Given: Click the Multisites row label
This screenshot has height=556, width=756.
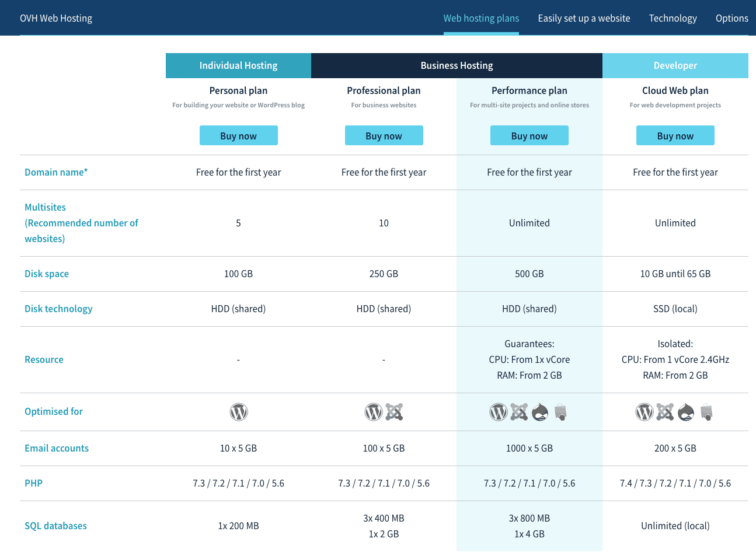Looking at the screenshot, I should [x=81, y=223].
